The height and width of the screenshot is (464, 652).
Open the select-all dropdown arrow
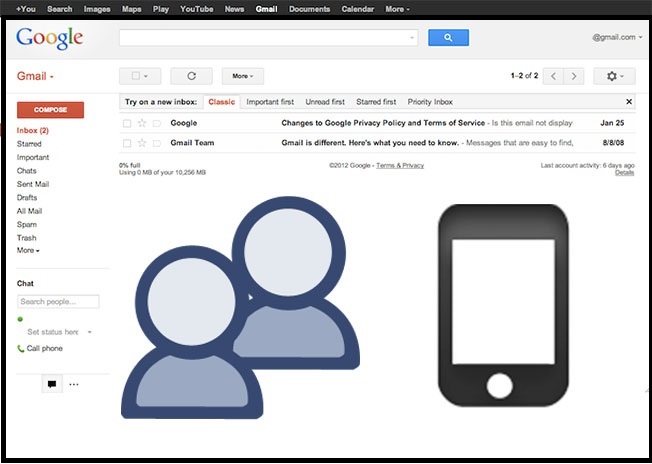(146, 76)
